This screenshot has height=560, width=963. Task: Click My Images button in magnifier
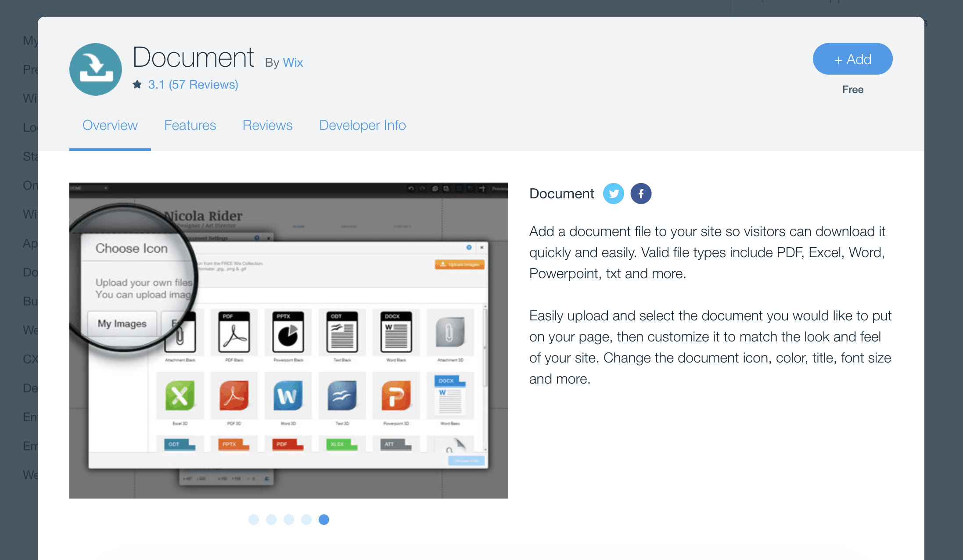122,323
